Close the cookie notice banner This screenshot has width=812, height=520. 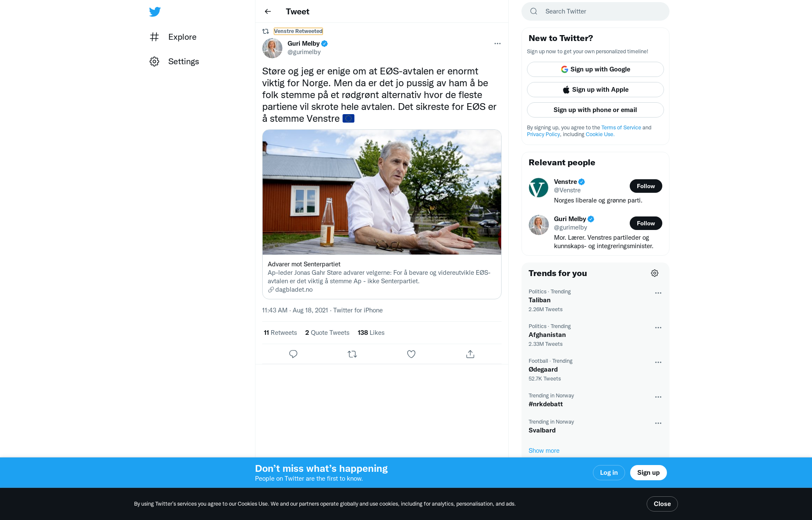[662, 504]
